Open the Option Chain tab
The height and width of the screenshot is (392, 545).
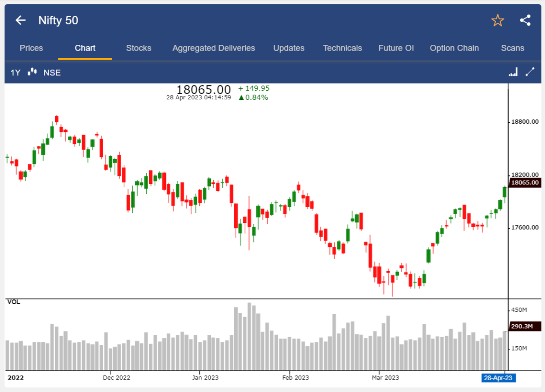[x=454, y=48]
